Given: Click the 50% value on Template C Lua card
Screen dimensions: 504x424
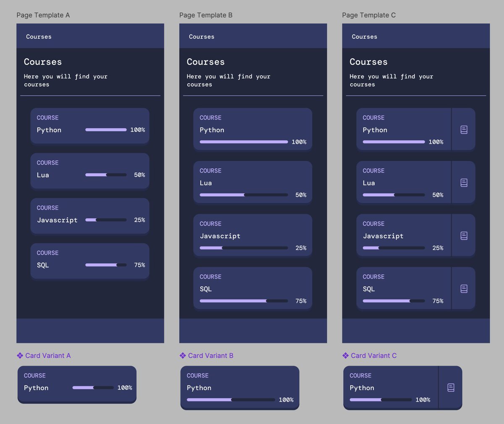Looking at the screenshot, I should (438, 195).
